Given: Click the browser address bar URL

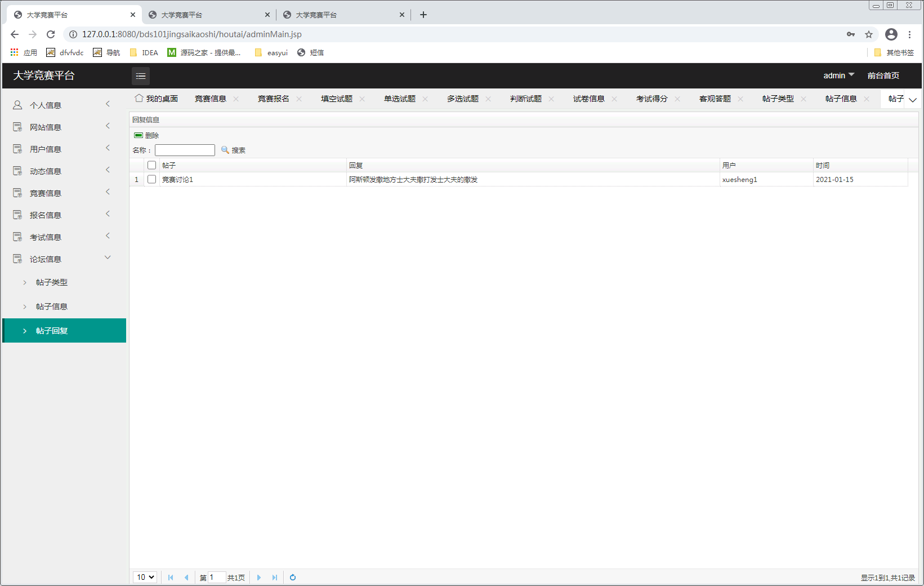Looking at the screenshot, I should (x=192, y=34).
